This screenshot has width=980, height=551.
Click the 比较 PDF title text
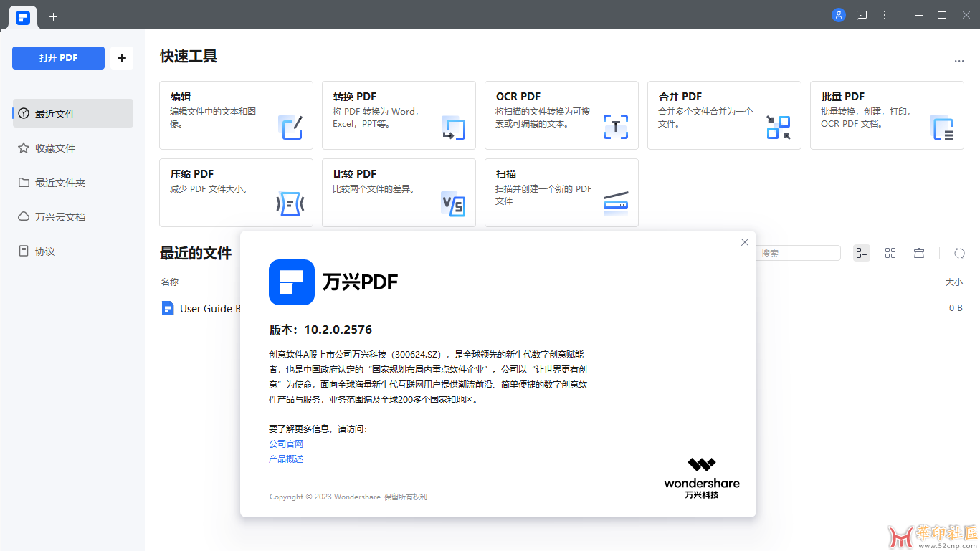(x=355, y=174)
